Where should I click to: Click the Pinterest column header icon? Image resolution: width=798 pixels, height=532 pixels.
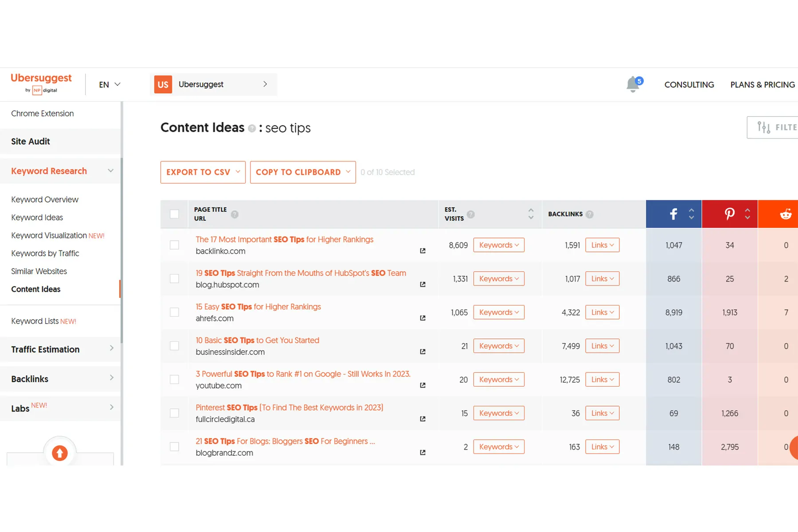point(729,214)
